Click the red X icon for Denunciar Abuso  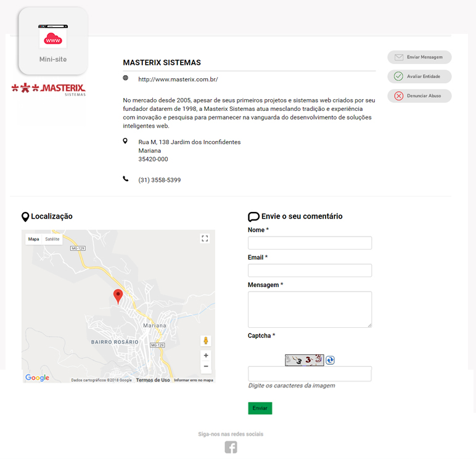coord(398,96)
